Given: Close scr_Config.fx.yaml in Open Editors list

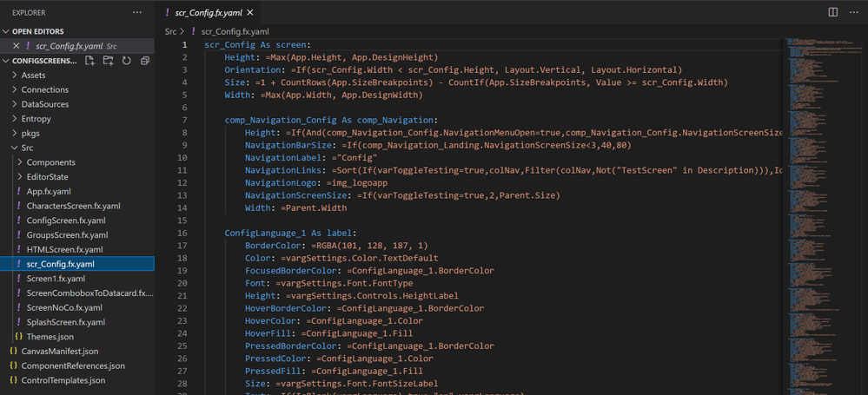Looking at the screenshot, I should tap(16, 46).
